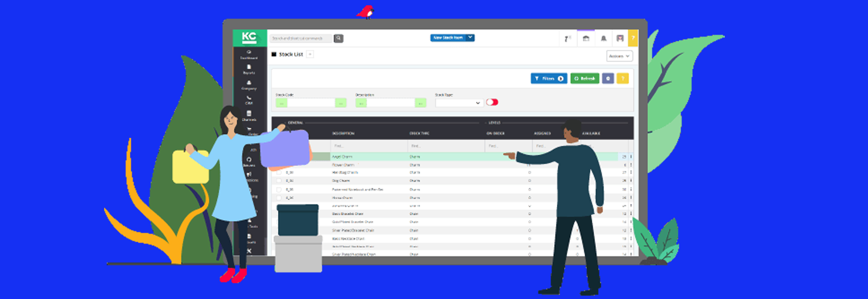This screenshot has width=868, height=299.
Task: Click the Description filter input
Action: [x=391, y=103]
